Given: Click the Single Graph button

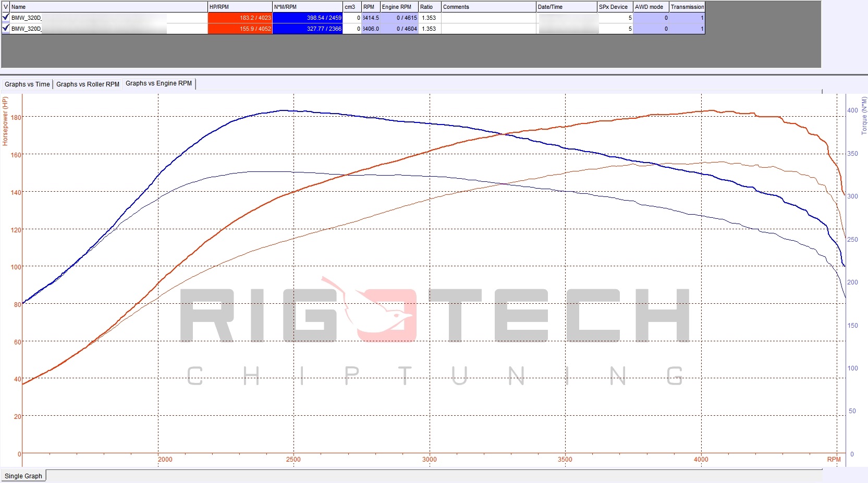Looking at the screenshot, I should coord(23,476).
